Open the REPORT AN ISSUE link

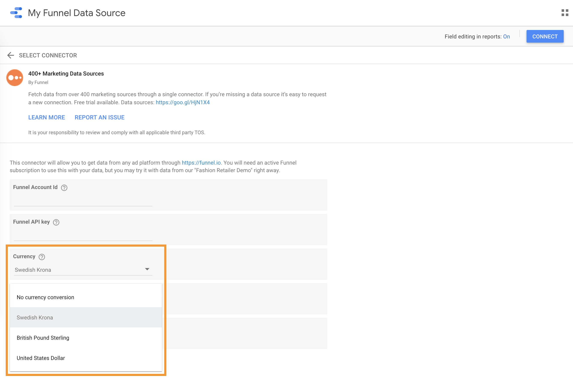(100, 117)
